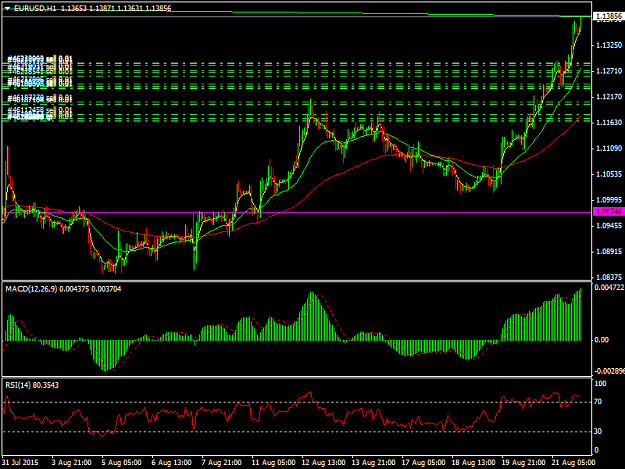625x469 pixels.
Task: Click MACD scale value 0.004722
Action: (609, 287)
